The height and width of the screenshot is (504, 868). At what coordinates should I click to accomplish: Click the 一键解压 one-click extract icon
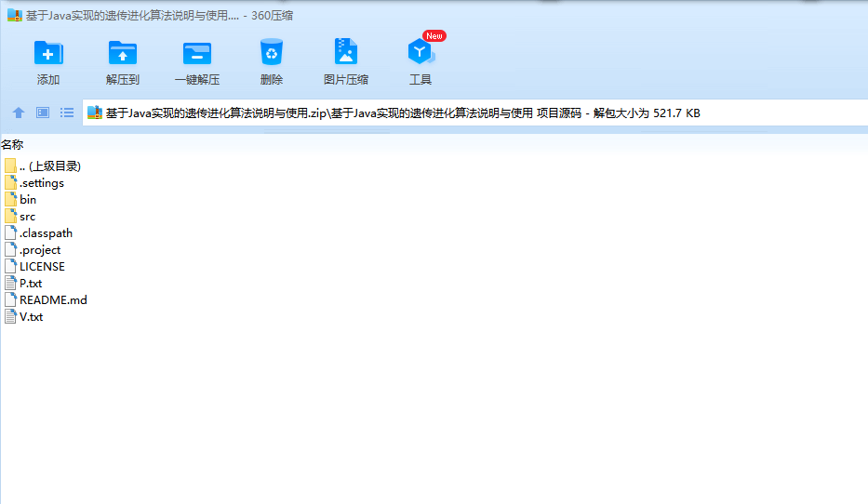(197, 54)
